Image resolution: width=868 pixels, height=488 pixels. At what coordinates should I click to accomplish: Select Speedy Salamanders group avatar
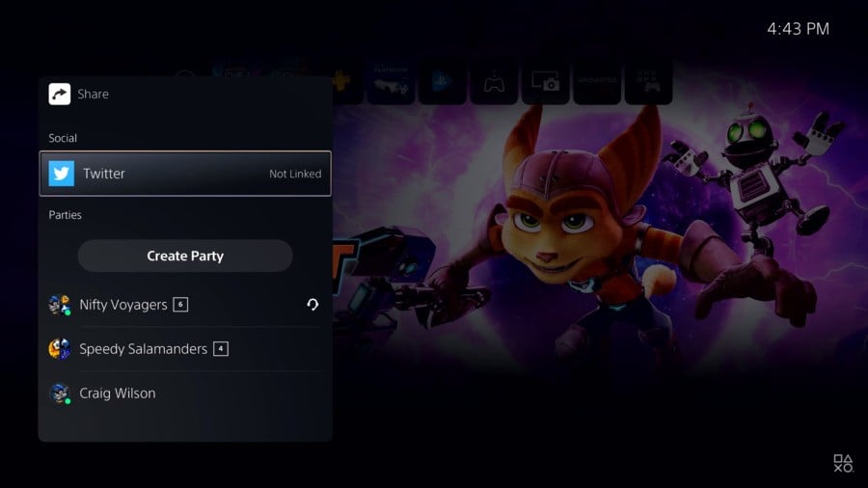click(x=59, y=348)
